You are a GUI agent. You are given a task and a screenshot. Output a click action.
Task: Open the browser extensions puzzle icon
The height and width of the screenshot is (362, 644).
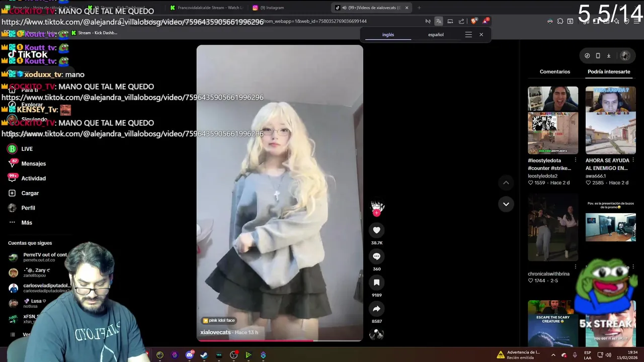560,21
